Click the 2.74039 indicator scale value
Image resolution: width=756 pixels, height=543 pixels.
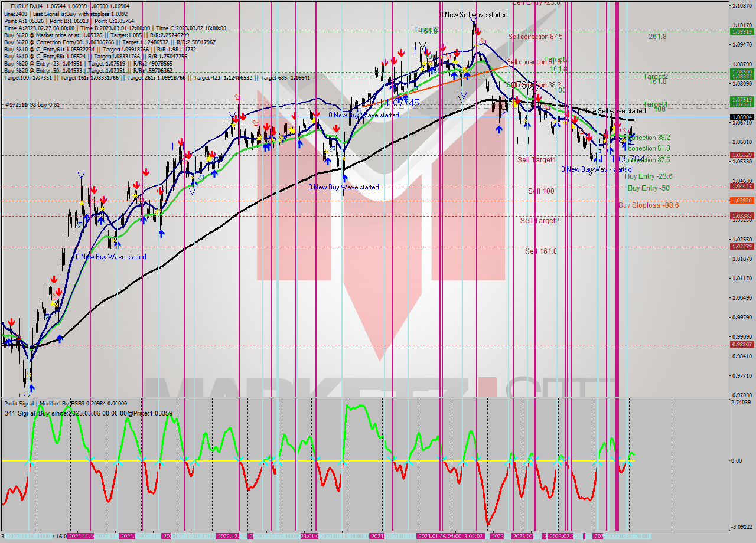point(742,402)
